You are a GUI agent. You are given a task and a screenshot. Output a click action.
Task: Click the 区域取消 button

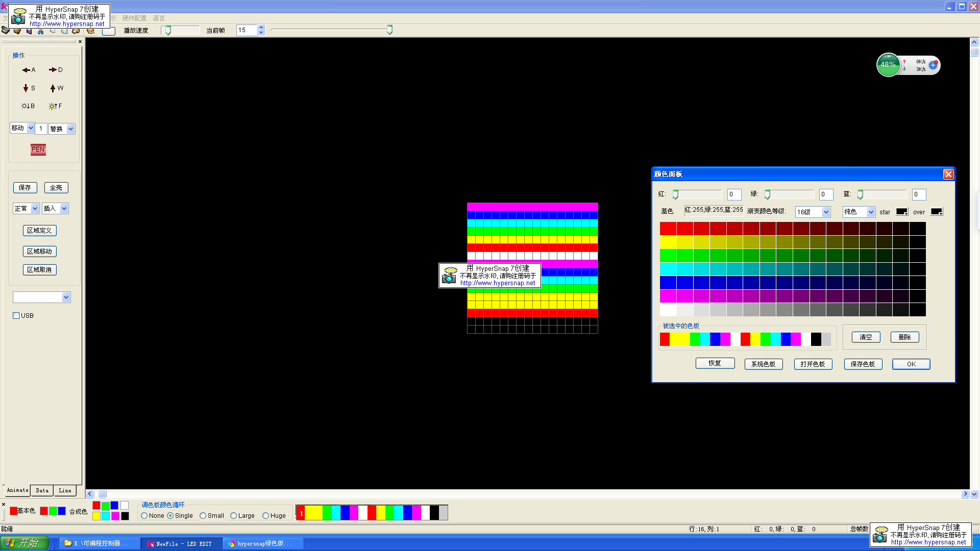point(40,270)
